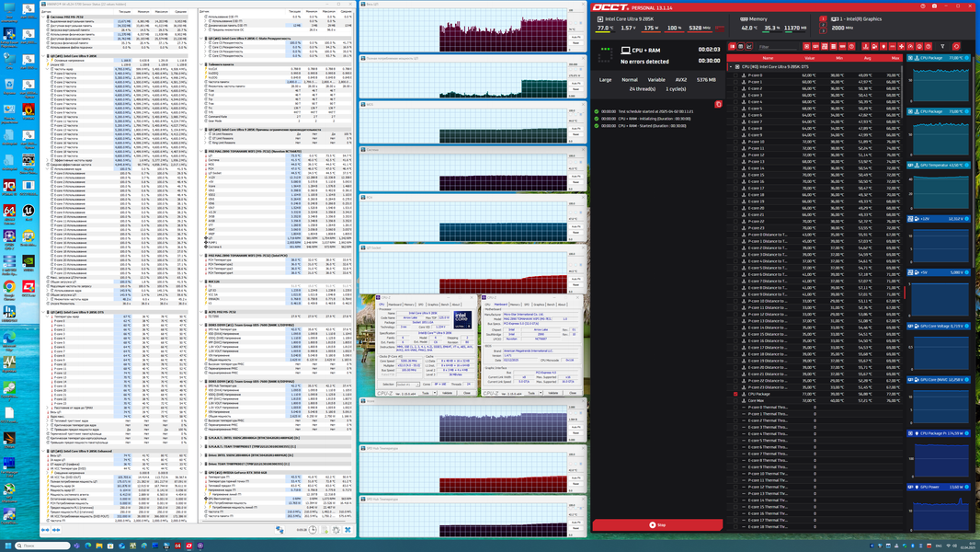The height and width of the screenshot is (552, 980).
Task: Click info icon on +12V graph header
Action: click(967, 219)
